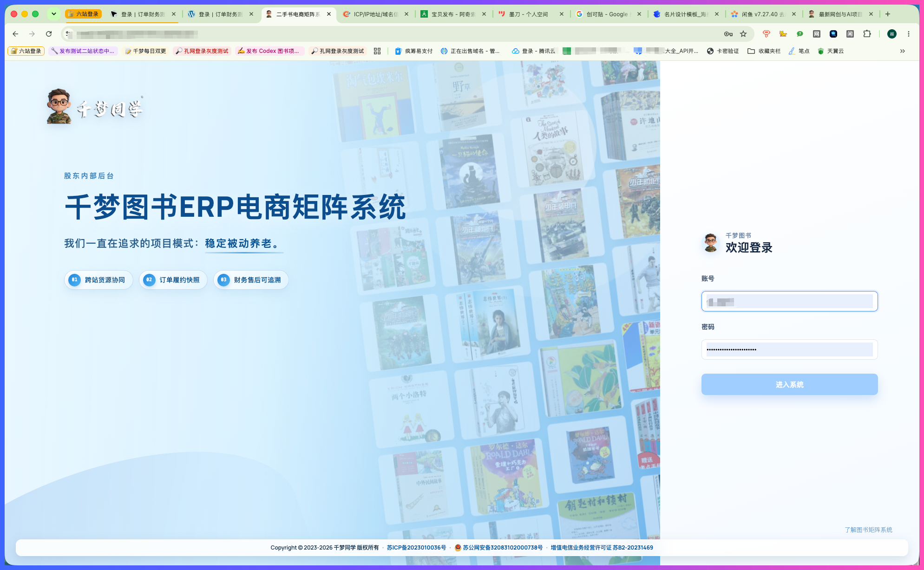Open the 苏公网安备32083102000738号 link

(498, 548)
